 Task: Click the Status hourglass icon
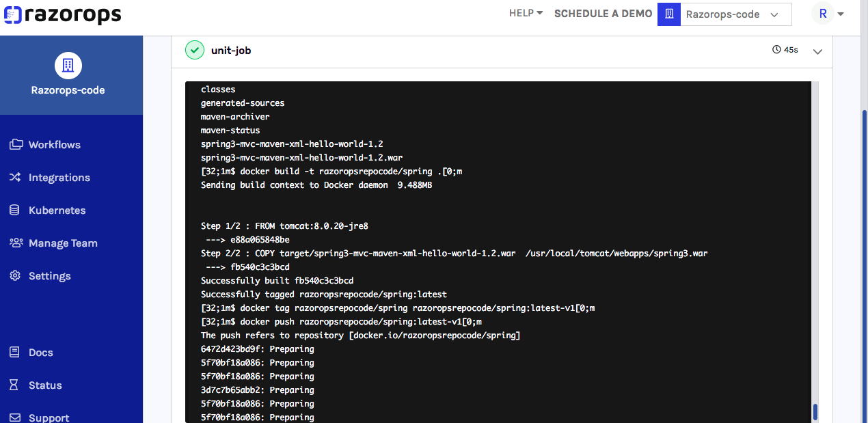(15, 385)
